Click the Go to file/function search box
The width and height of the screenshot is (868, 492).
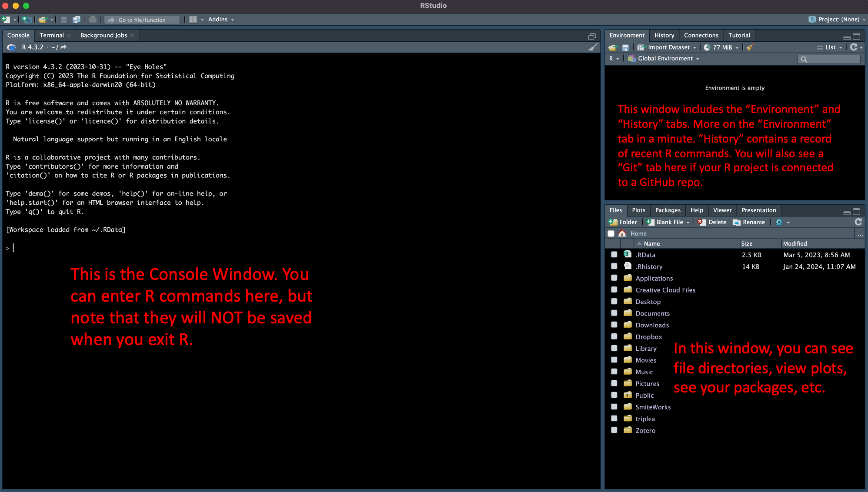(x=142, y=20)
